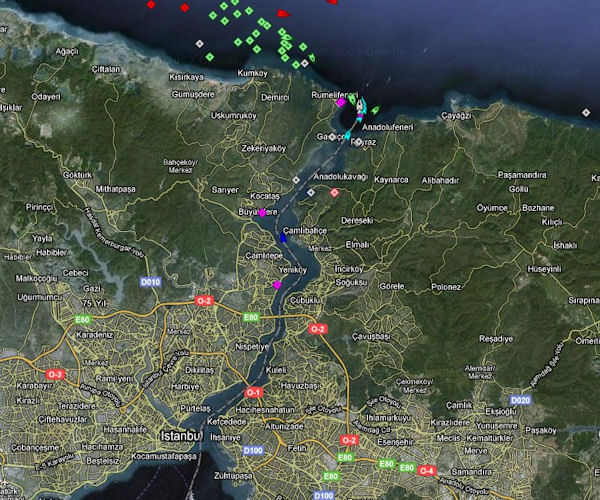Select the O-4 highway shield near Samandıra
600x500 pixels.
[x=427, y=469]
